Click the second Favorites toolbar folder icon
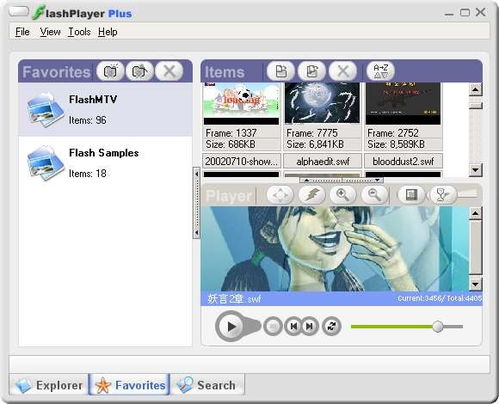Screen dimensions: 499x404 click(x=140, y=71)
